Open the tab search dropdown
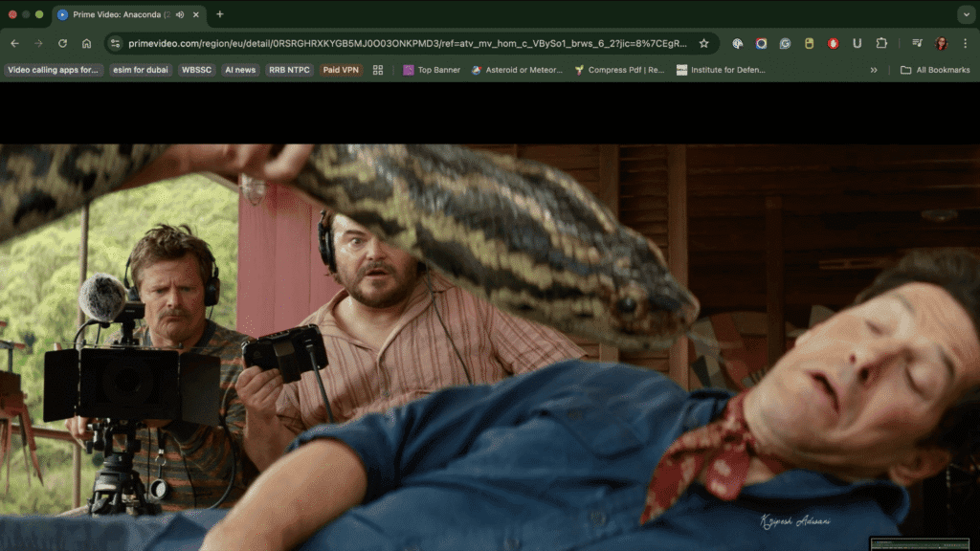The height and width of the screenshot is (551, 980). point(967,14)
